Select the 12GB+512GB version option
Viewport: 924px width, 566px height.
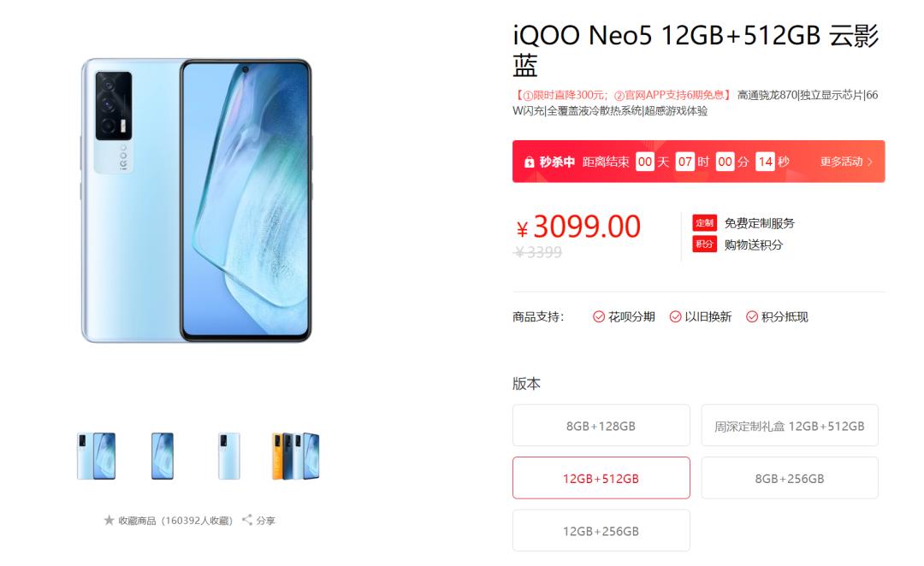601,478
